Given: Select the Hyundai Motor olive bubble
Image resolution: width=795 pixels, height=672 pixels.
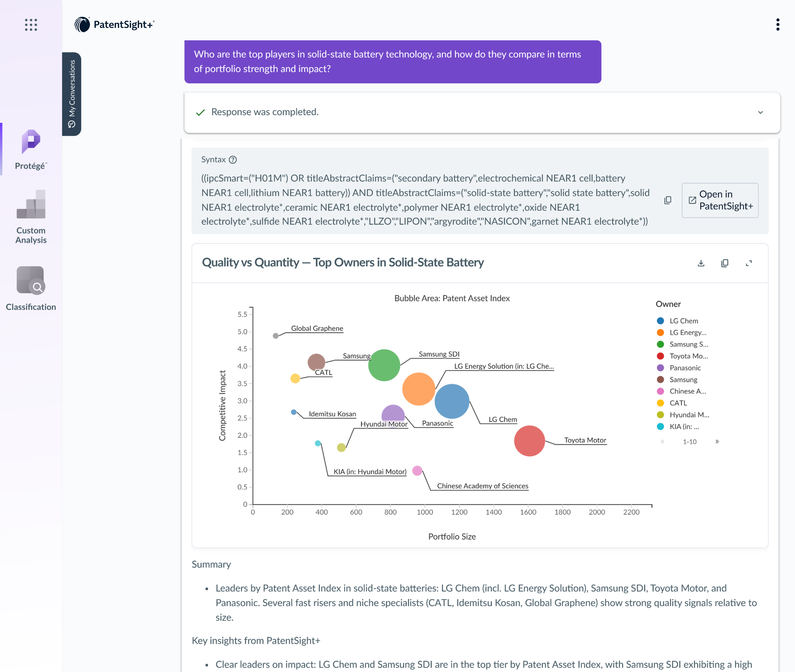Looking at the screenshot, I should tap(341, 447).
